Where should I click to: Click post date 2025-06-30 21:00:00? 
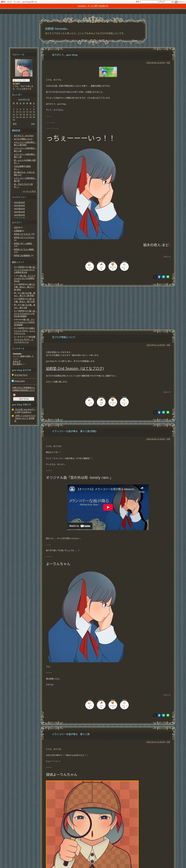155,439
